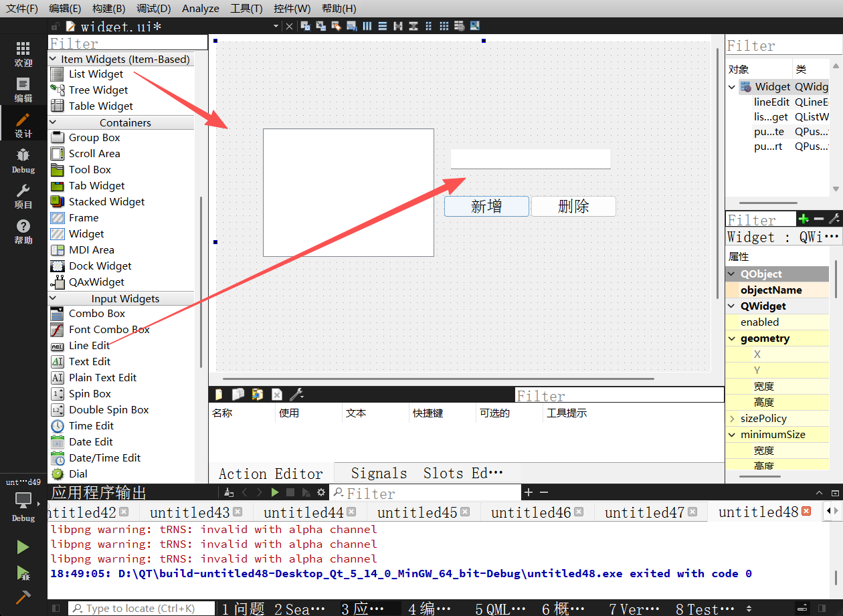Click re-run green arrow in output pane
Image resolution: width=843 pixels, height=616 pixels.
[275, 493]
